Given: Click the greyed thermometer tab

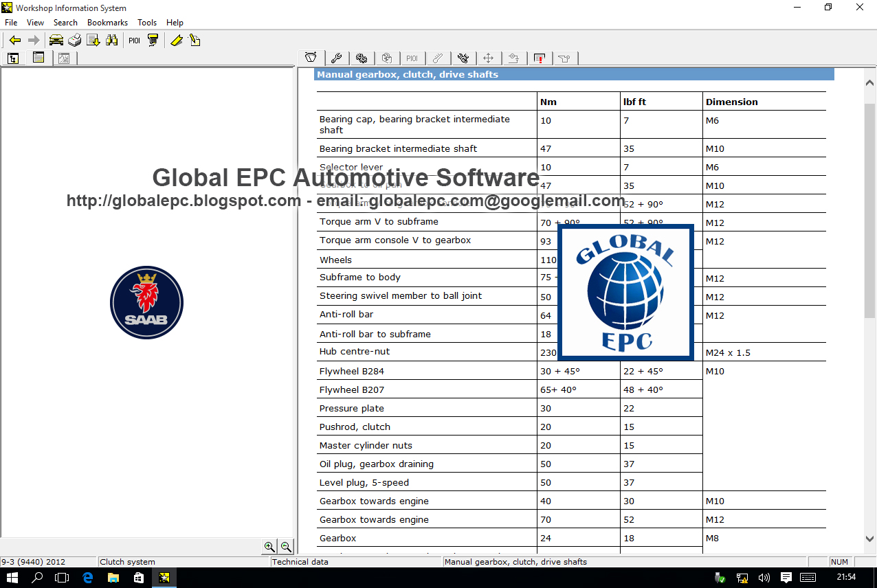Looking at the screenshot, I should point(437,58).
